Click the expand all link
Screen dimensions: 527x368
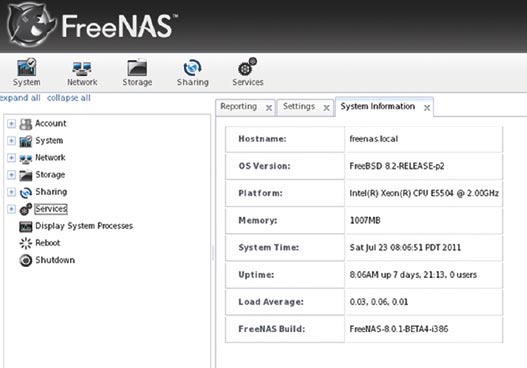pyautogui.click(x=20, y=98)
